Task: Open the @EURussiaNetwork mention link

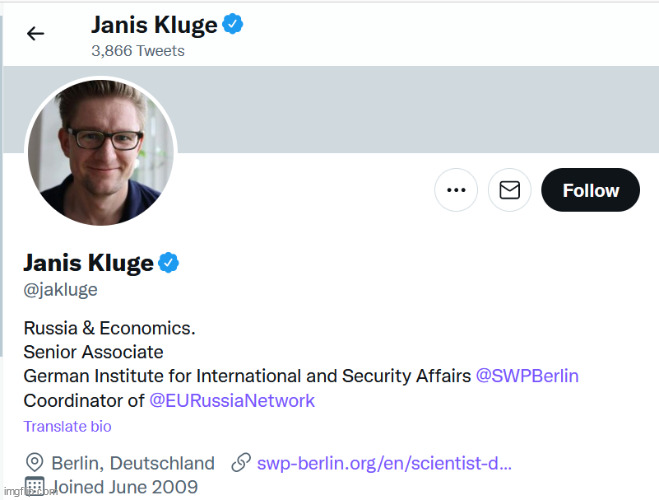Action: (x=232, y=401)
